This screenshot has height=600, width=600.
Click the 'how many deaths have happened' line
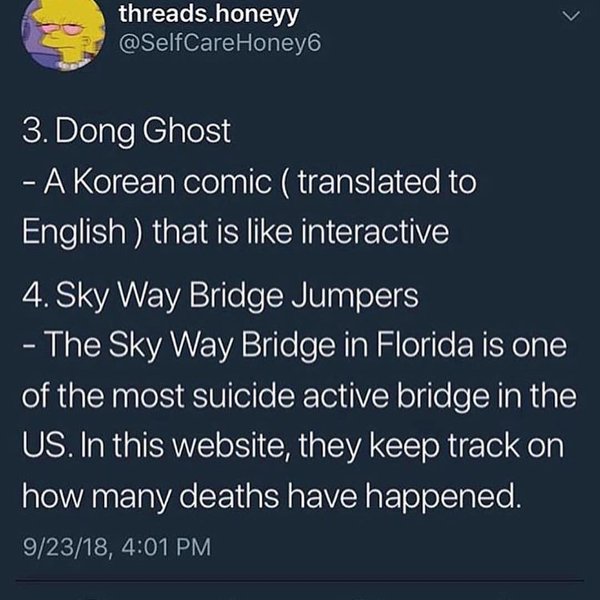[272, 497]
